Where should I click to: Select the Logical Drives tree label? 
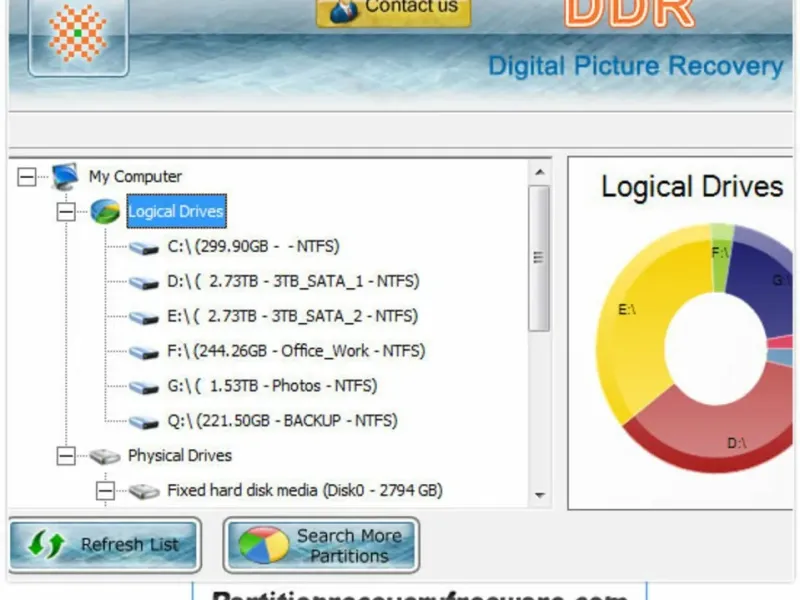point(176,211)
